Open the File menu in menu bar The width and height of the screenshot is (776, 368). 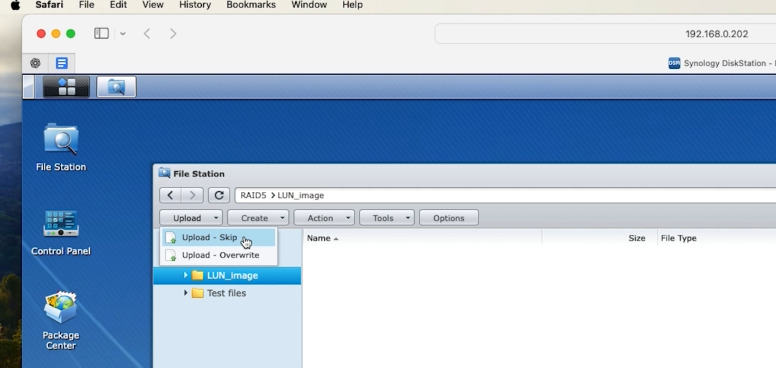[x=87, y=5]
